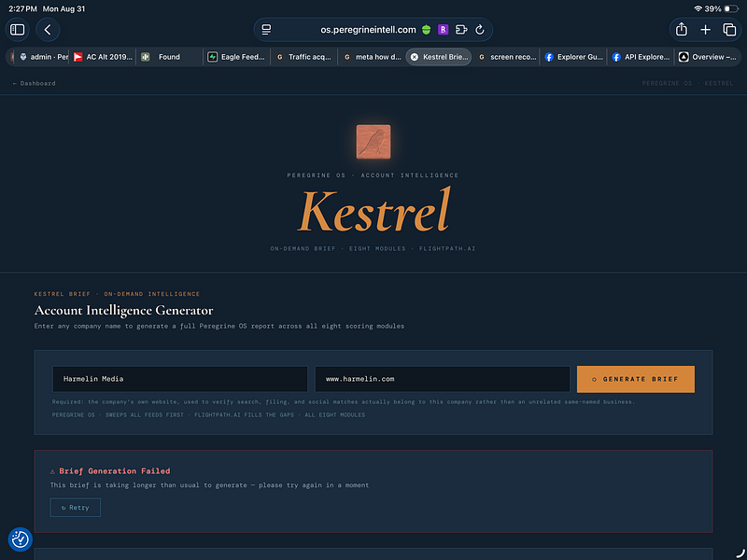Image resolution: width=747 pixels, height=560 pixels.
Task: Click the Brief Generation Failed warning heading
Action: coord(110,471)
